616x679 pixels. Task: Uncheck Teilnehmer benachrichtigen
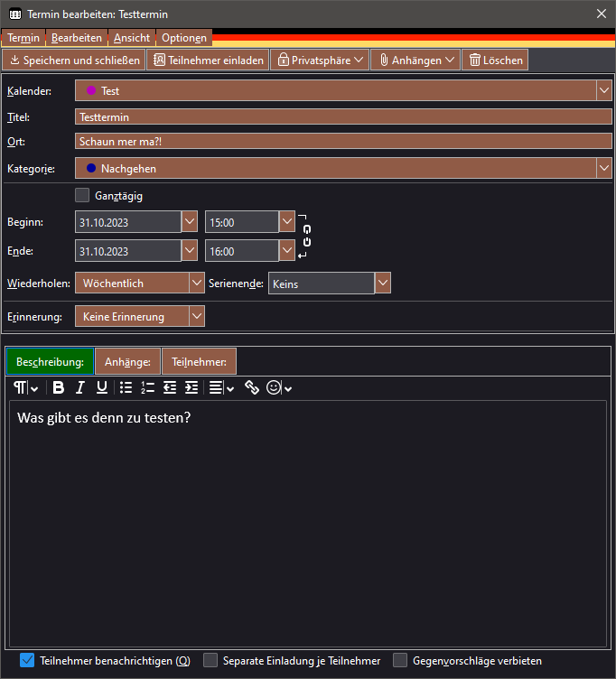[27, 660]
